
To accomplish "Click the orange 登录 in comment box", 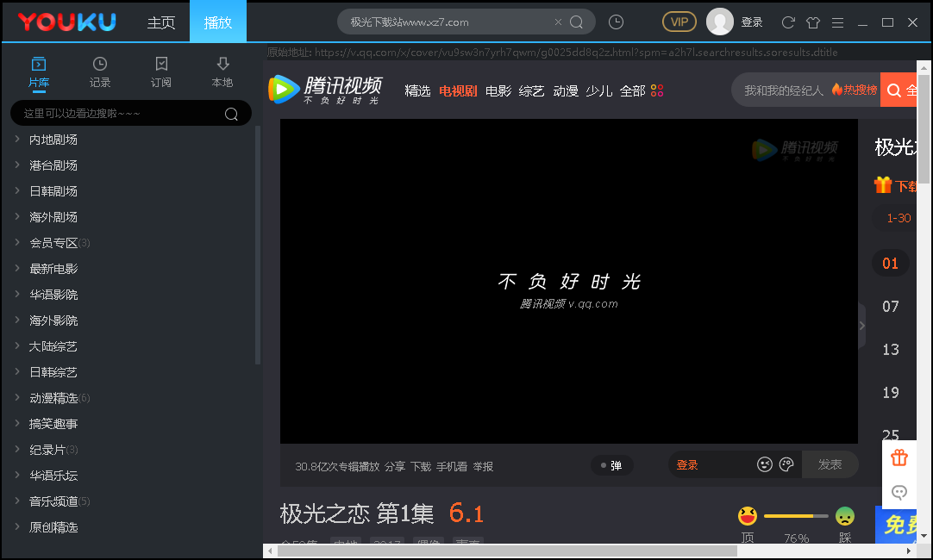I will pyautogui.click(x=686, y=465).
